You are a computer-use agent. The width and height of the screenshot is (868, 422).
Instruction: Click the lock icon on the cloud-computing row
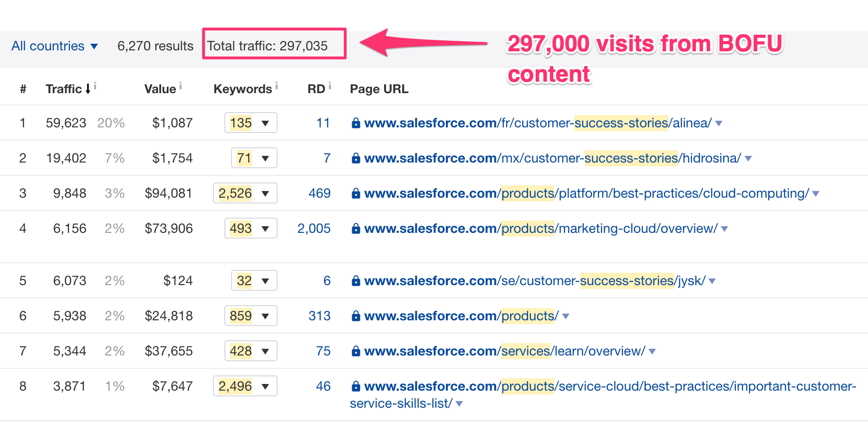[x=356, y=193]
